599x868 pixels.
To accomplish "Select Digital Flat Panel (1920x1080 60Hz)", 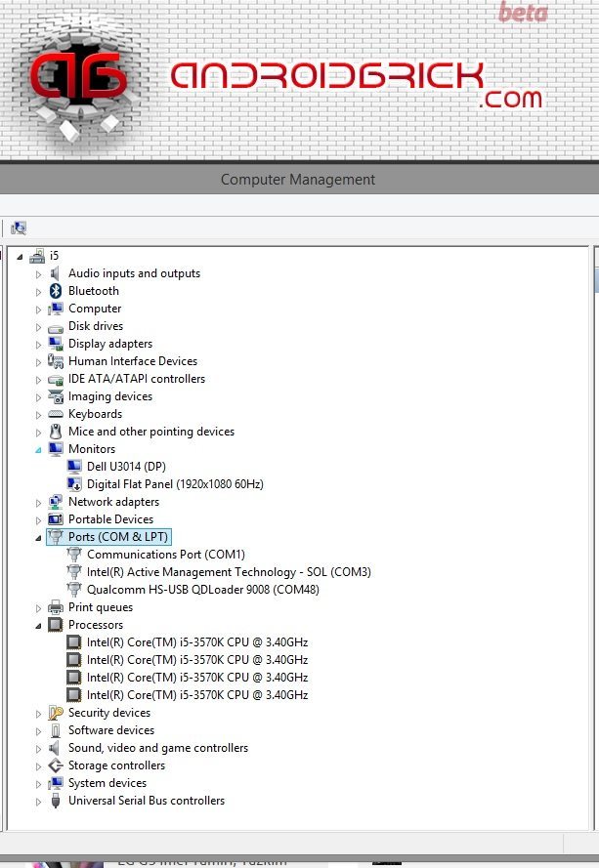I will coord(175,484).
